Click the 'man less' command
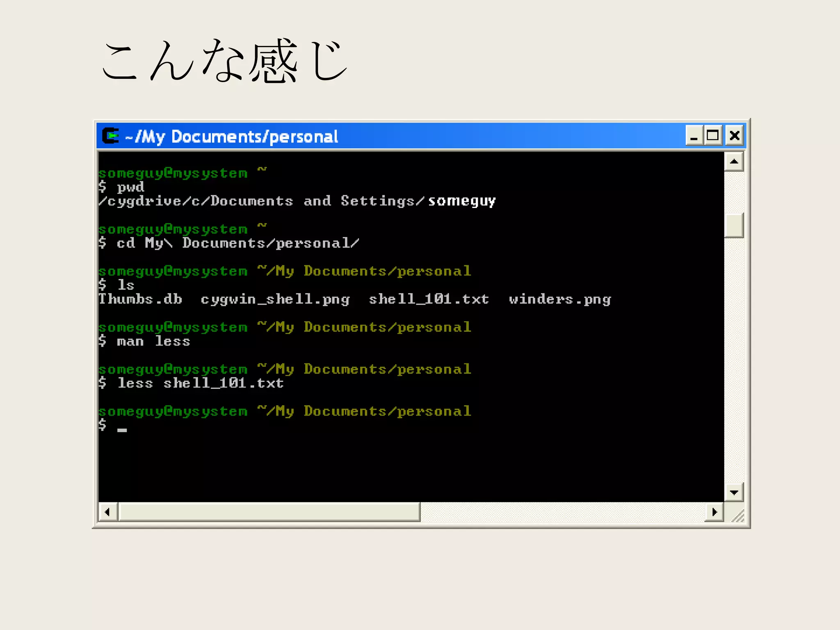Image resolution: width=840 pixels, height=630 pixels. (153, 341)
